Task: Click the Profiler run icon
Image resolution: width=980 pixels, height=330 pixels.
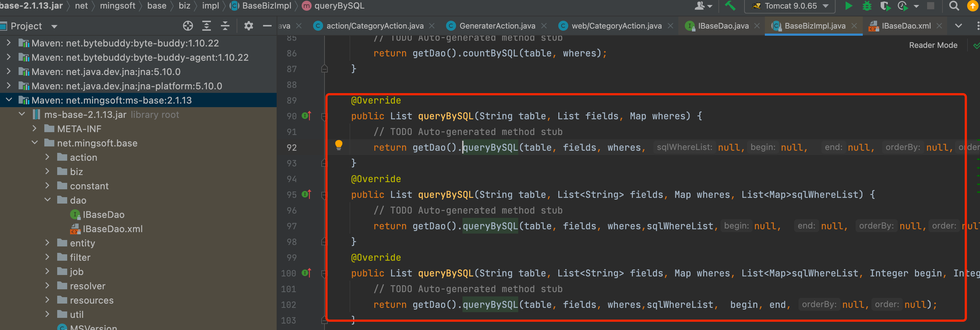Action: pyautogui.click(x=902, y=6)
